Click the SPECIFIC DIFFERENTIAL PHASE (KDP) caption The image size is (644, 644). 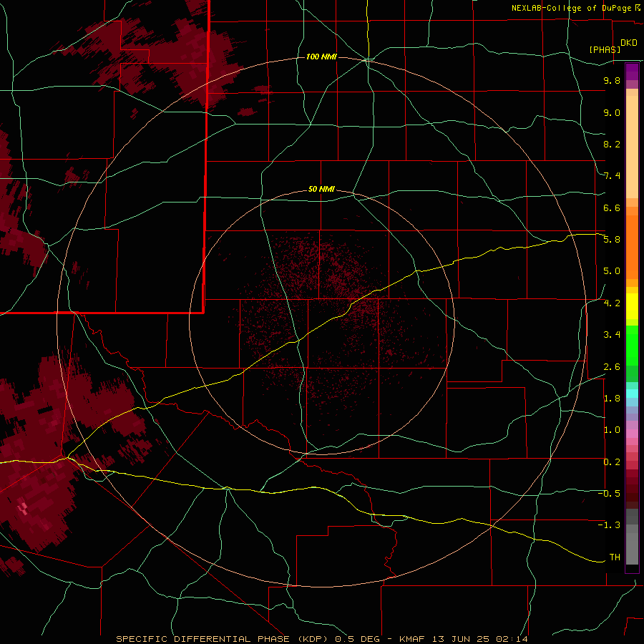[x=221, y=639]
